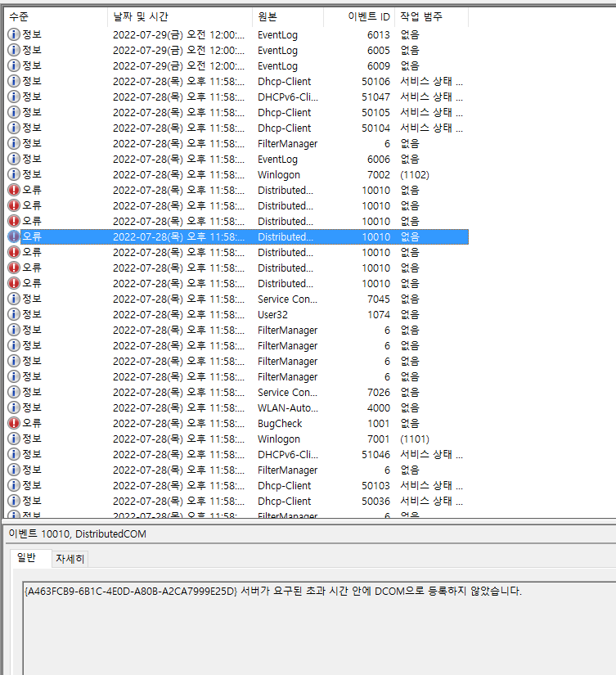Viewport: 616px width, 675px height.
Task: Sort by the 수준 column header
Action: [x=54, y=16]
